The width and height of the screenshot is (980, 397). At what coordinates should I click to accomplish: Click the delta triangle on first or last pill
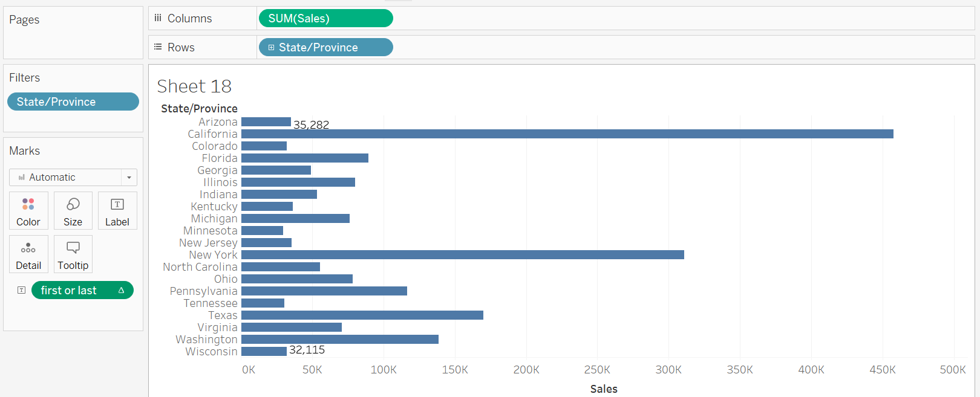pos(121,290)
